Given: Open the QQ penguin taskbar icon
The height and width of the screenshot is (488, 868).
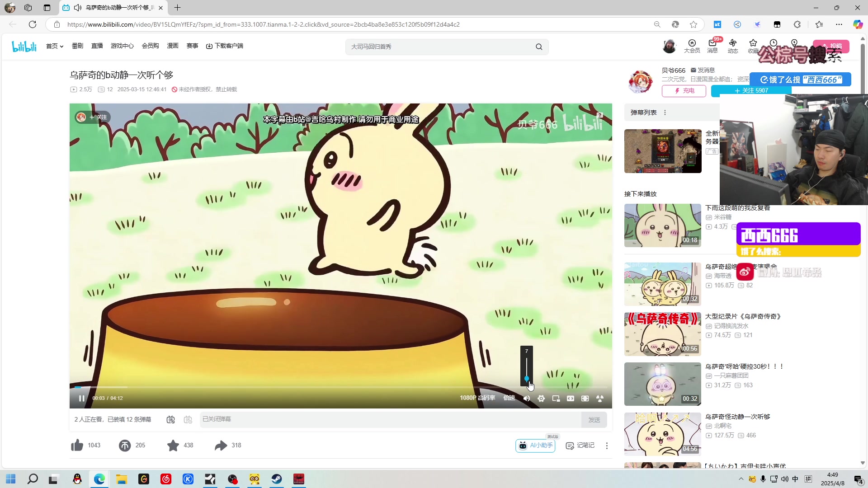Looking at the screenshot, I should coord(77,479).
